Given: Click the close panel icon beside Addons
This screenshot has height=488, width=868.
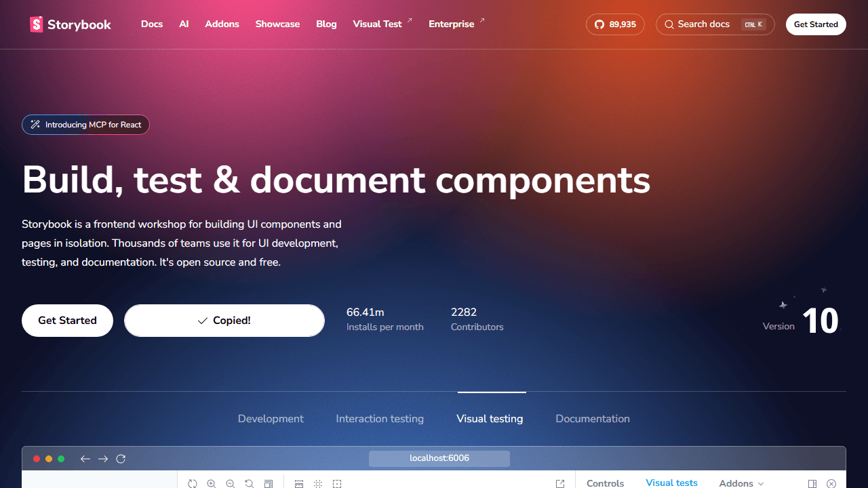Looking at the screenshot, I should [x=831, y=483].
